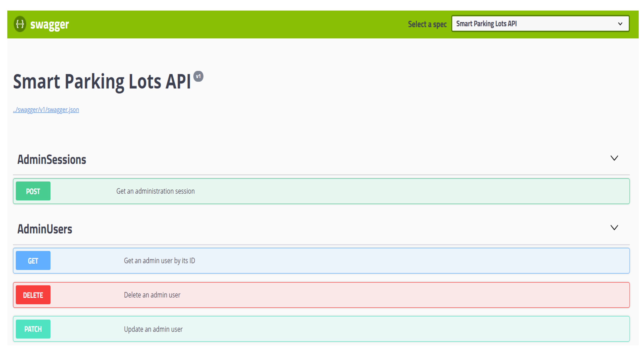Click the Swagger logo icon
The height and width of the screenshot is (353, 644).
[20, 24]
